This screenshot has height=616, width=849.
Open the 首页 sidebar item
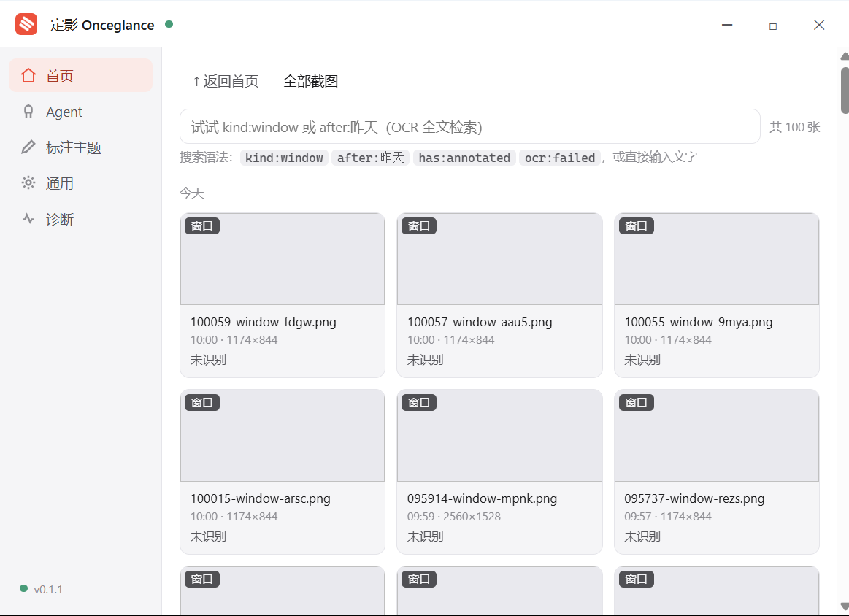click(81, 76)
